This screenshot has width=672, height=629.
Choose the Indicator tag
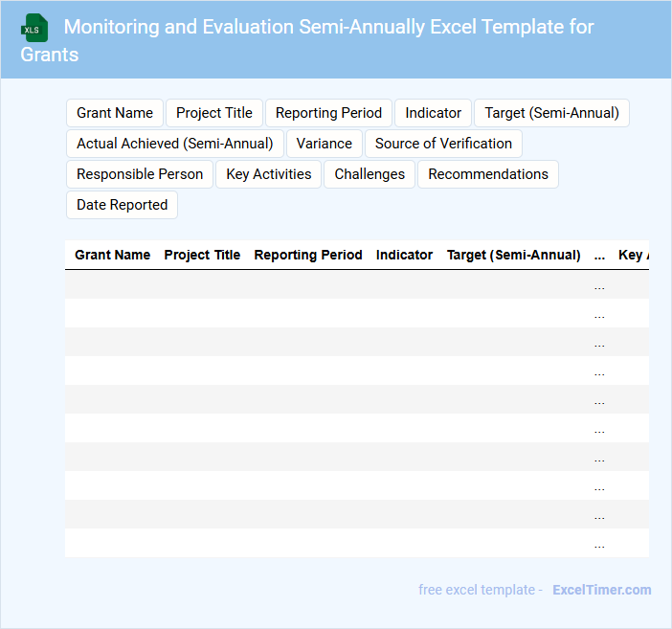433,113
